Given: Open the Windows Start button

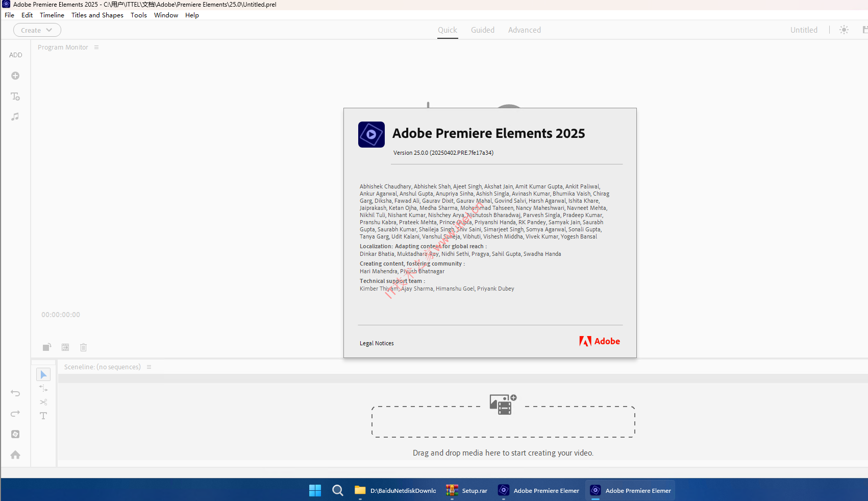Looking at the screenshot, I should (315, 490).
